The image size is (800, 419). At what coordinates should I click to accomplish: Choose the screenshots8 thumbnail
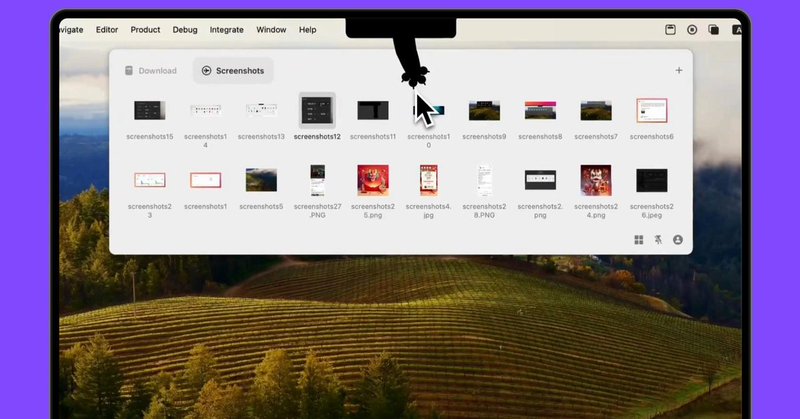540,110
